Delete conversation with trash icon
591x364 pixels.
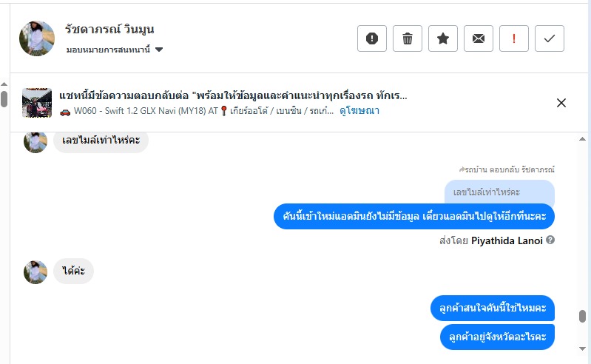click(408, 38)
